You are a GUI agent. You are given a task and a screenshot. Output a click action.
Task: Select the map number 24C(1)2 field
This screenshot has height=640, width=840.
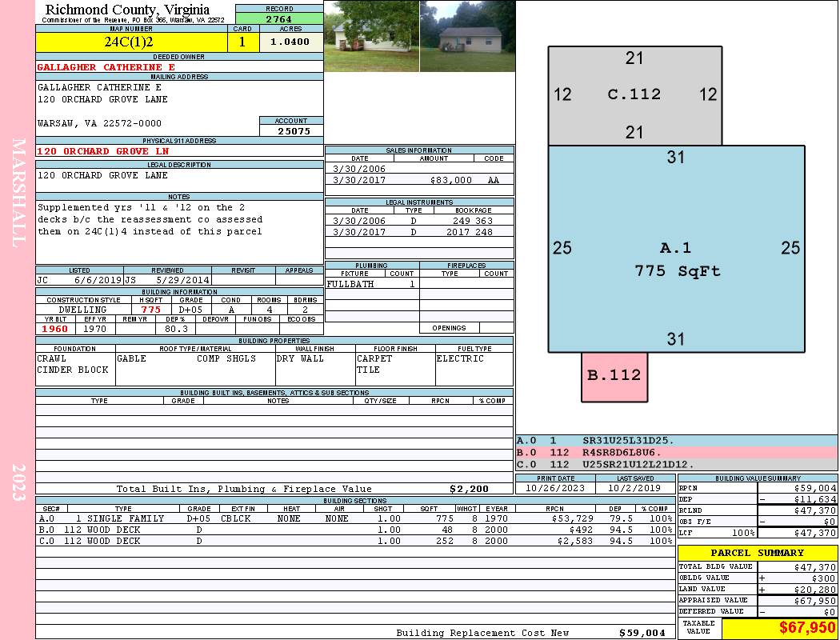(x=131, y=42)
